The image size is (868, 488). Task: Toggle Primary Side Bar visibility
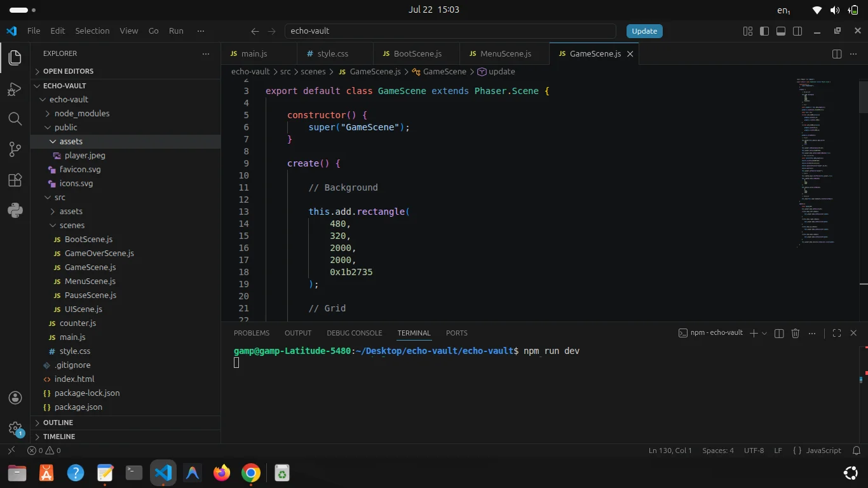[x=764, y=31]
